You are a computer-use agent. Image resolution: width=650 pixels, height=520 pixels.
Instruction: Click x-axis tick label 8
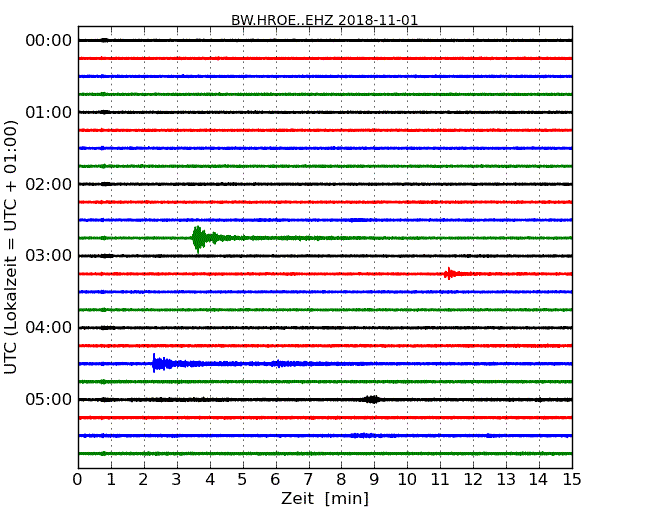[341, 480]
